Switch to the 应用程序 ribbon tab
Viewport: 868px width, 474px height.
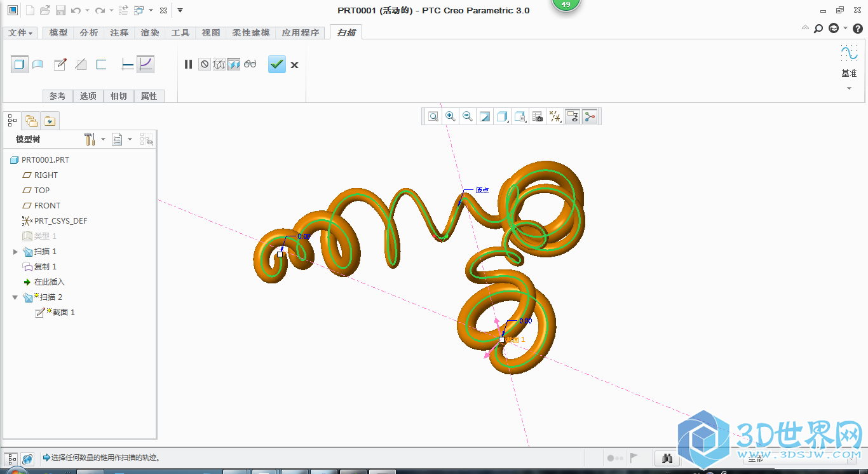tap(301, 32)
